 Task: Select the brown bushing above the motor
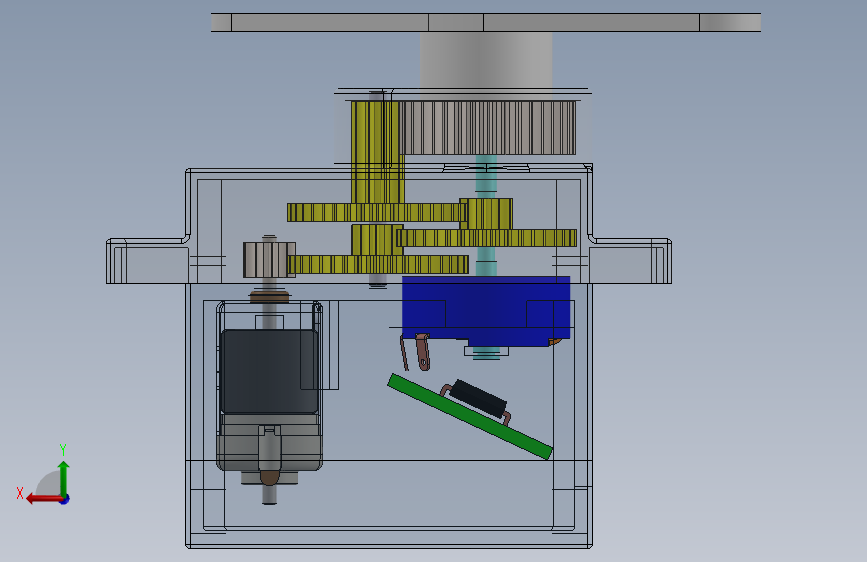coord(269,296)
